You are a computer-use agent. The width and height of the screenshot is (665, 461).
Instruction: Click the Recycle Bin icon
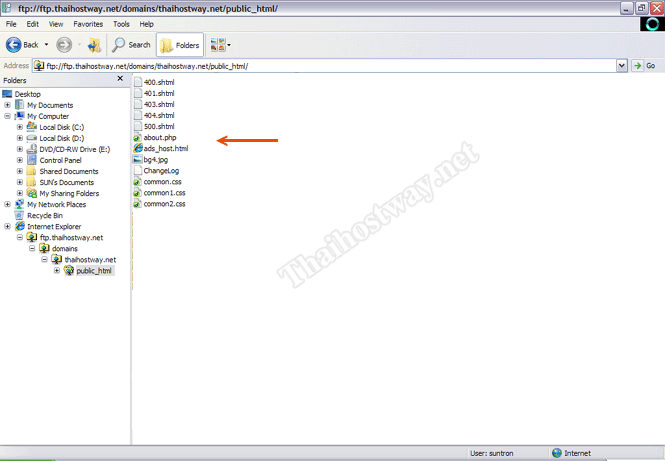tap(20, 215)
